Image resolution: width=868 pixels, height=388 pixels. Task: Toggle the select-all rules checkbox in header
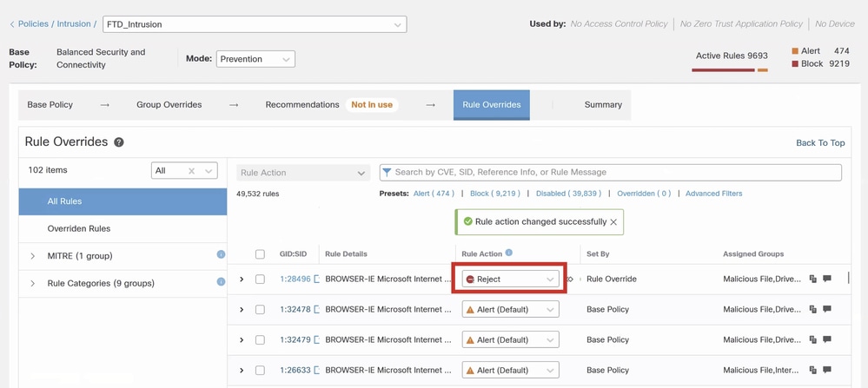click(x=260, y=254)
